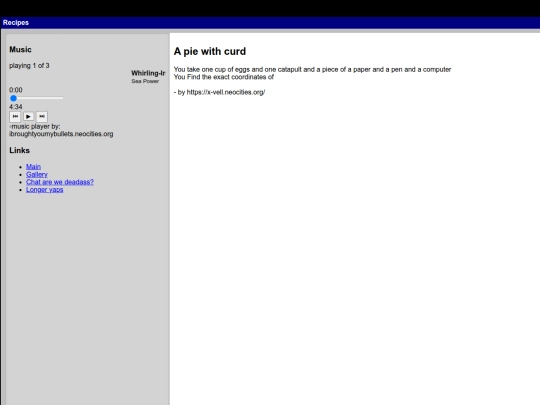Screen dimensions: 540x405
Task: Click the x-vell.neocities.org credit line
Action: coord(219,92)
